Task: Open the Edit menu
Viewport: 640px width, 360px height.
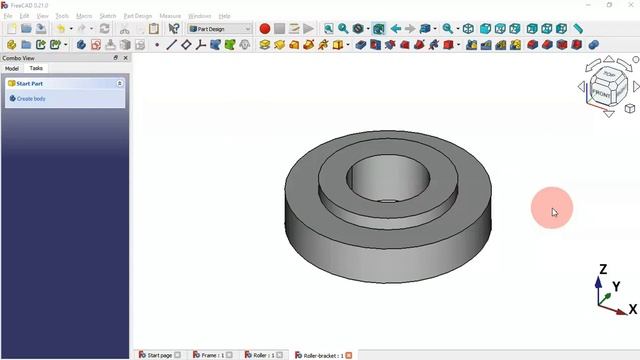Action: coord(24,16)
